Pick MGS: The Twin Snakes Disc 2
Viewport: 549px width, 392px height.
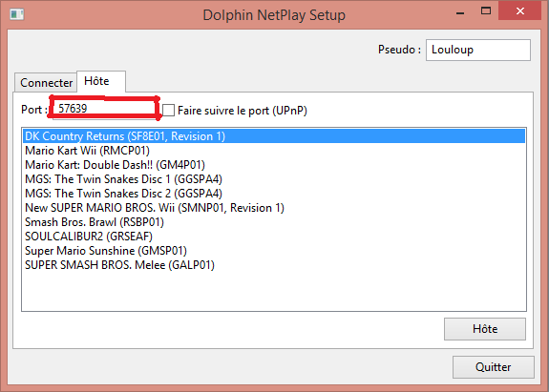click(274, 194)
